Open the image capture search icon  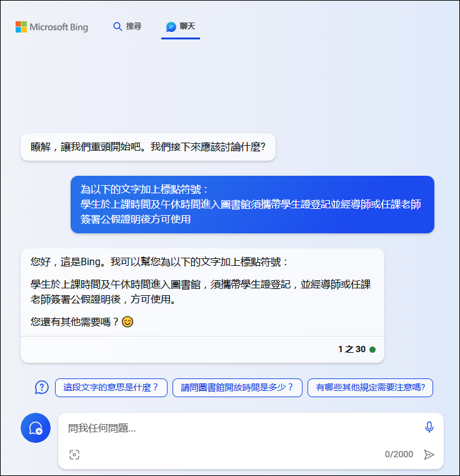(x=74, y=455)
